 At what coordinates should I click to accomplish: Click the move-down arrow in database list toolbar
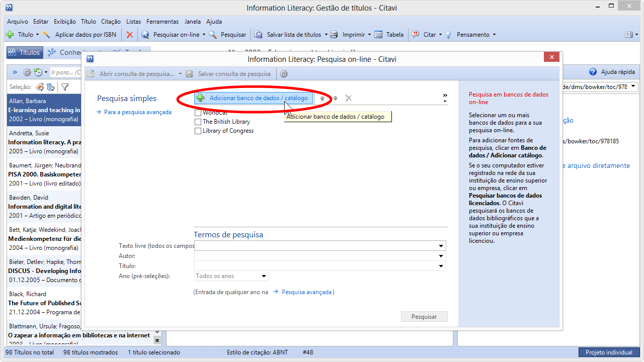coord(335,99)
